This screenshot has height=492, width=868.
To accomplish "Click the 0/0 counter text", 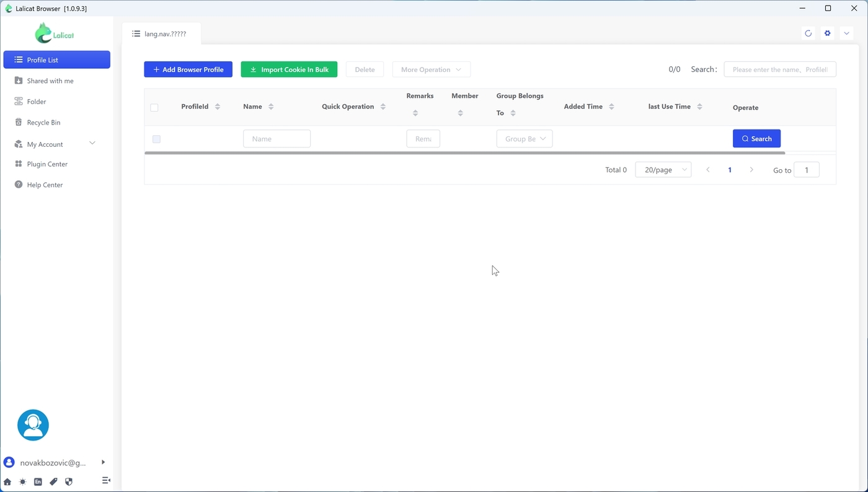I will [x=675, y=69].
